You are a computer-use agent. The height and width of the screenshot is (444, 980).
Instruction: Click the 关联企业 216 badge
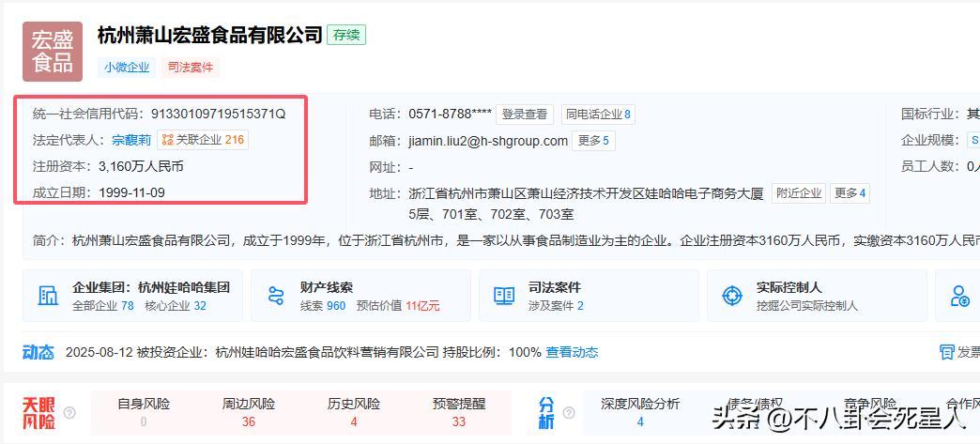pos(203,140)
